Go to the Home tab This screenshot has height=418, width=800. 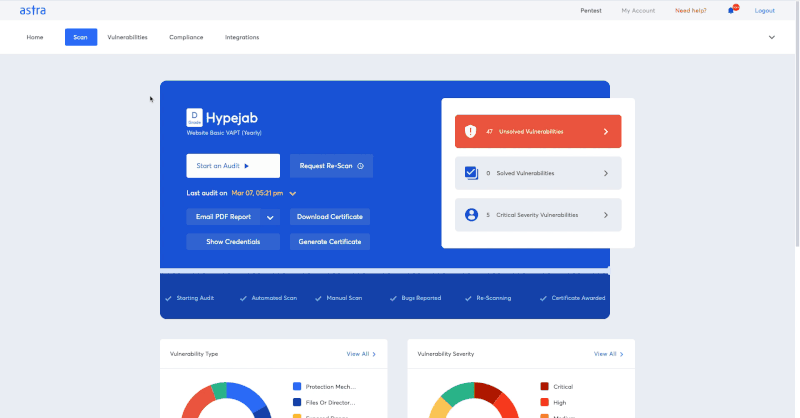[35, 37]
